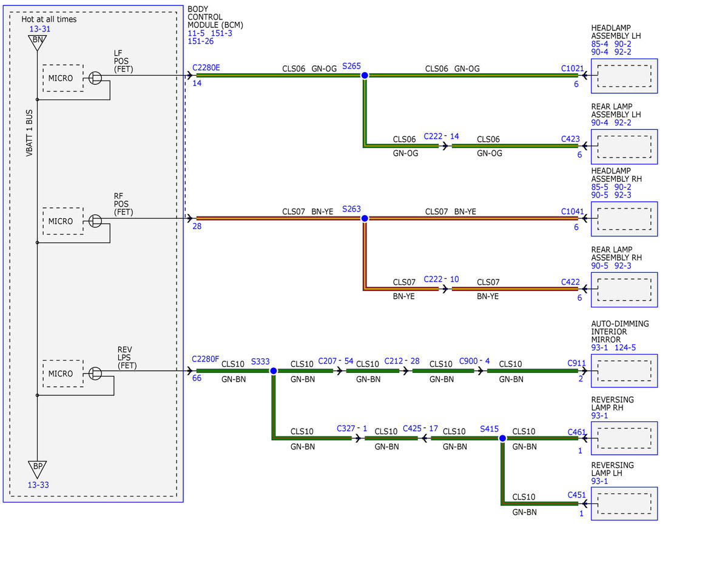Open BCM page reference 151-26
728x562 pixels.
click(201, 41)
